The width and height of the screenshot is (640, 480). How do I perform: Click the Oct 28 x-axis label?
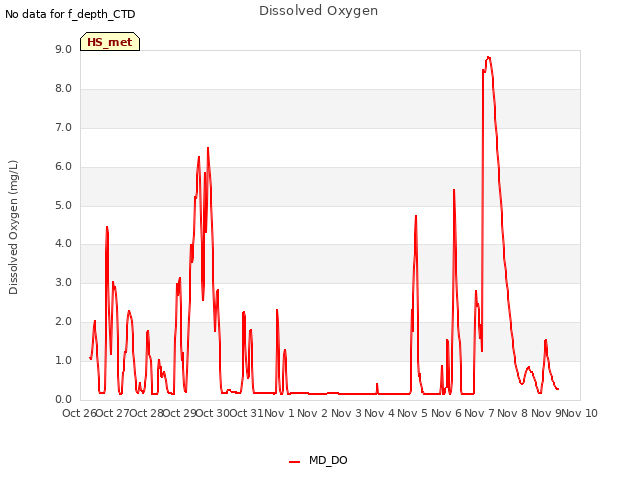tap(146, 413)
